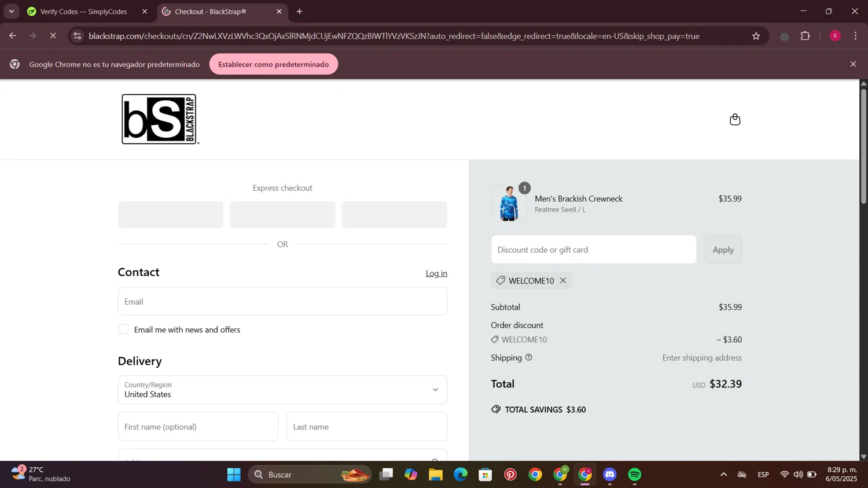This screenshot has height=488, width=868.
Task: Select the Checkout - BlackStrap tab
Action: pos(222,12)
